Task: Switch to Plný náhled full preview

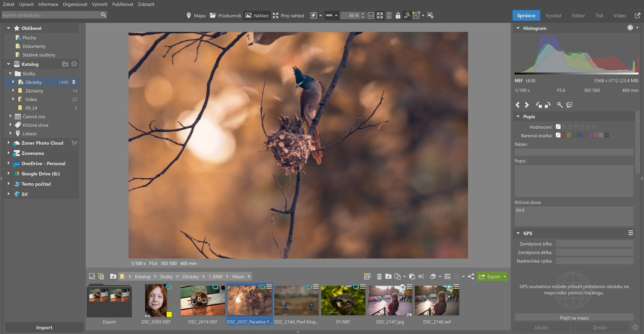Action: pyautogui.click(x=288, y=15)
